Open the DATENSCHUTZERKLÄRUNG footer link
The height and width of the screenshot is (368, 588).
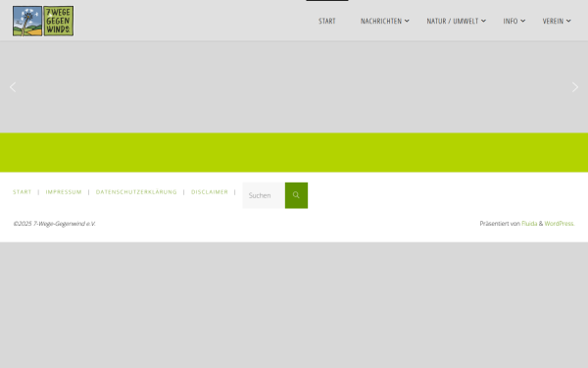136,192
